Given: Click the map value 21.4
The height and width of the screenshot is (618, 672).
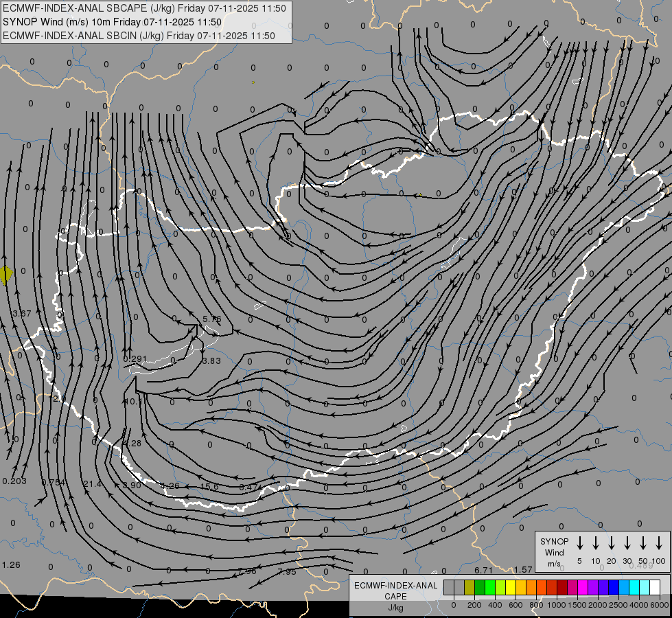Looking at the screenshot, I should tap(92, 484).
